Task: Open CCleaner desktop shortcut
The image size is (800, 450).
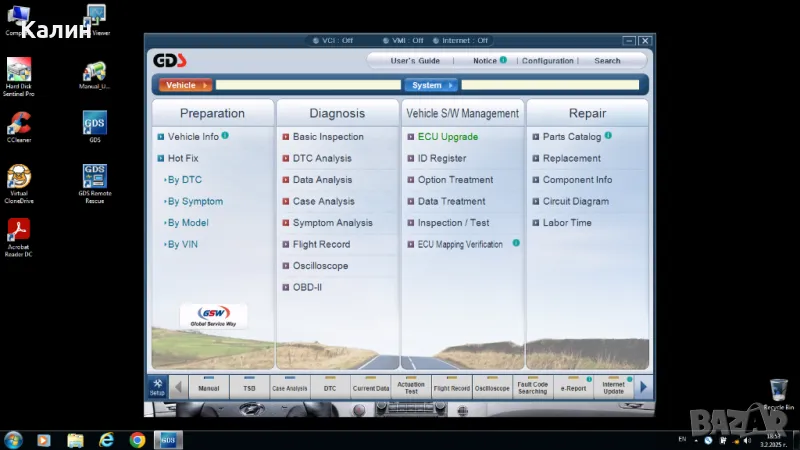Action: [18, 125]
